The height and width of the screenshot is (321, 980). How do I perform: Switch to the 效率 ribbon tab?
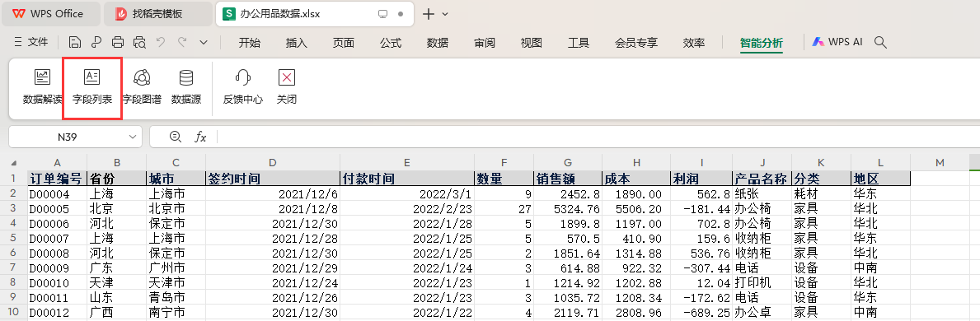[x=694, y=43]
